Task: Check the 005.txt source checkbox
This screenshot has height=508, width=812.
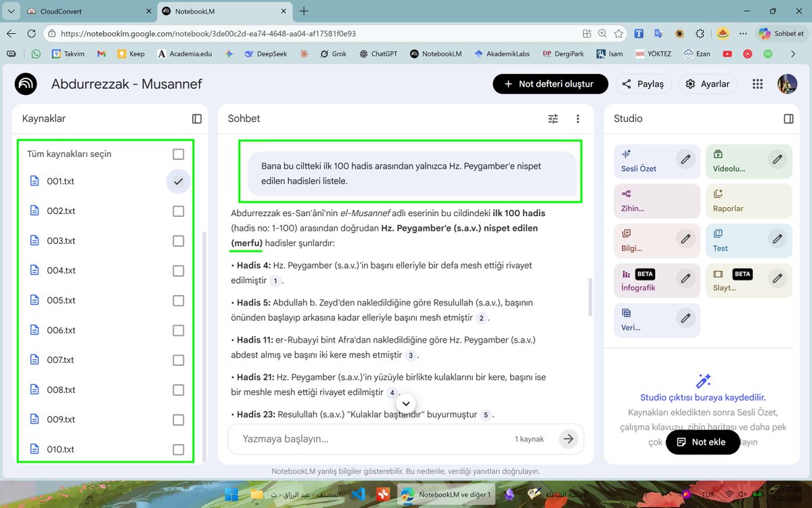Action: [x=178, y=300]
